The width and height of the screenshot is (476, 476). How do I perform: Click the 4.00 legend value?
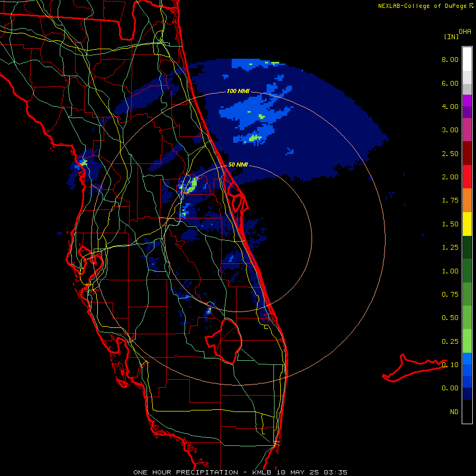450,106
